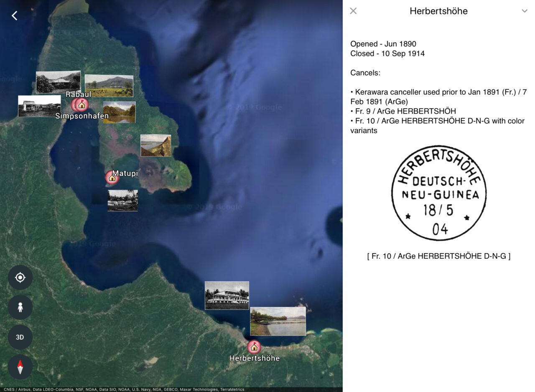
Task: Open the river valley photo beside Simpsonhafen
Action: [119, 112]
